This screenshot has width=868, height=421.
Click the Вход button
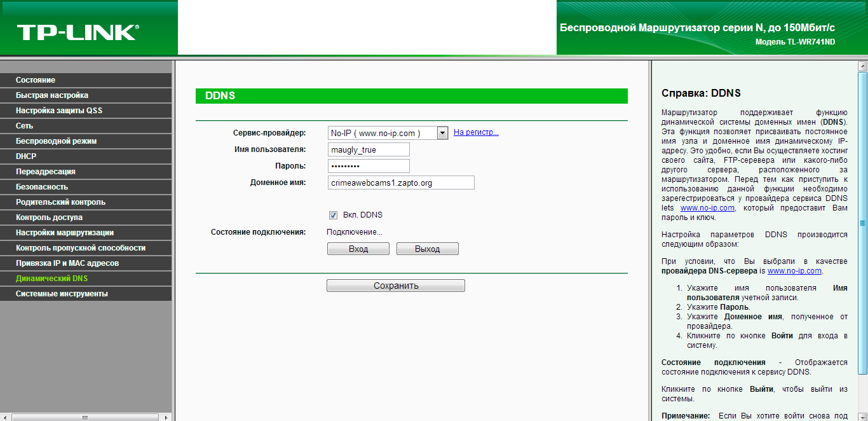click(x=358, y=249)
